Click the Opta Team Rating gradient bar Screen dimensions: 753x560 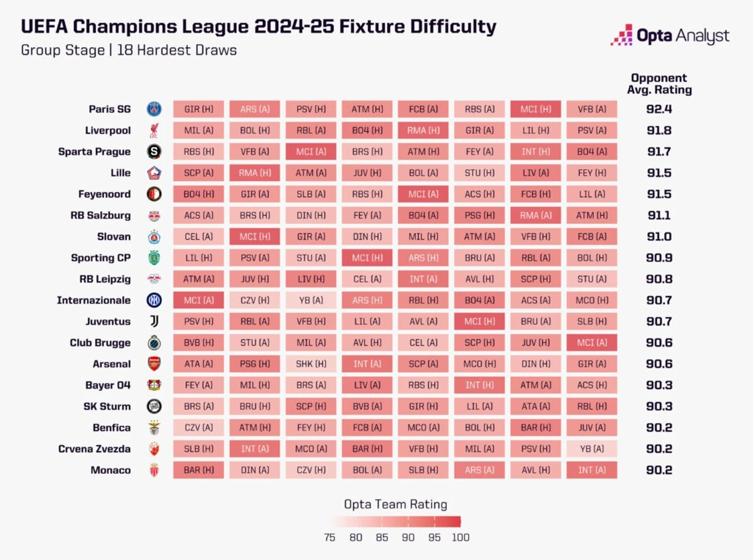[396, 521]
